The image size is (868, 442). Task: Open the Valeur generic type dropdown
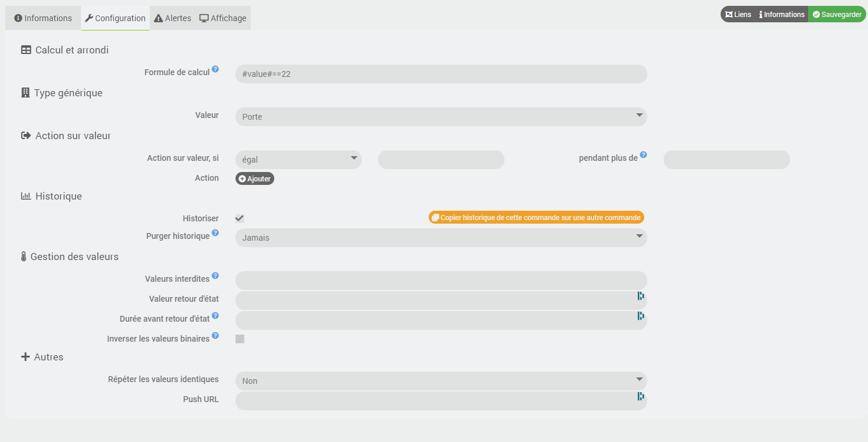(440, 117)
